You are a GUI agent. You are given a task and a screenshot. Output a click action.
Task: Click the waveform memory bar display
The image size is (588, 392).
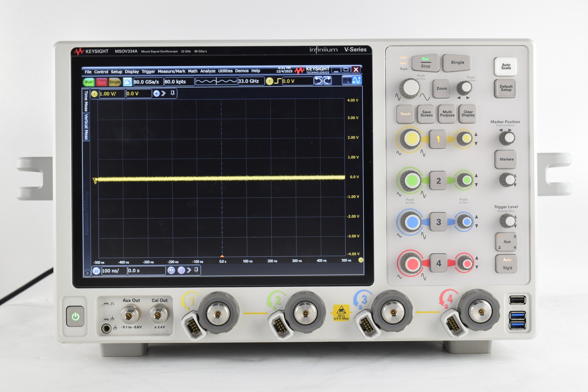[216, 81]
